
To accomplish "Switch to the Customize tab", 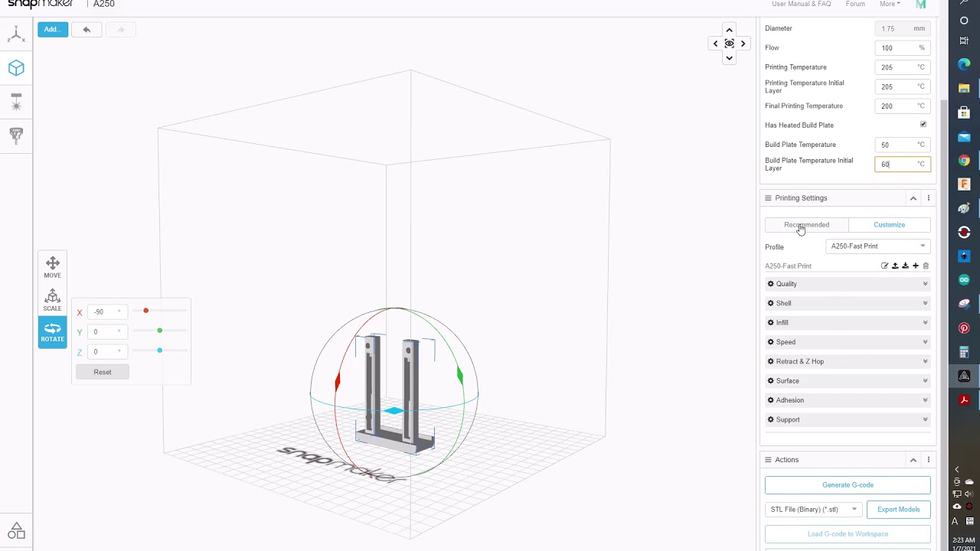I will point(889,225).
